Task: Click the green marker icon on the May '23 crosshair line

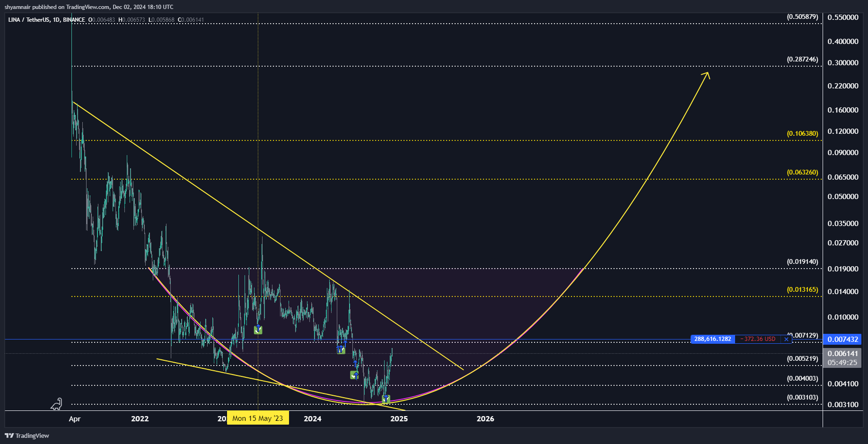Action: pyautogui.click(x=258, y=330)
